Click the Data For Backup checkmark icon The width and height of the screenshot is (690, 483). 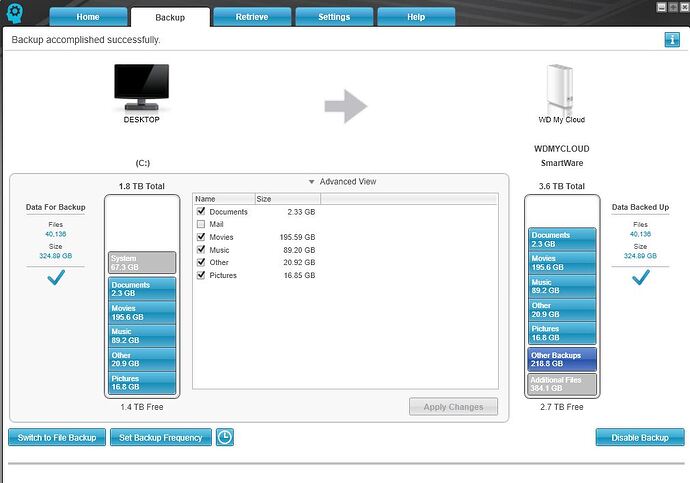56,277
